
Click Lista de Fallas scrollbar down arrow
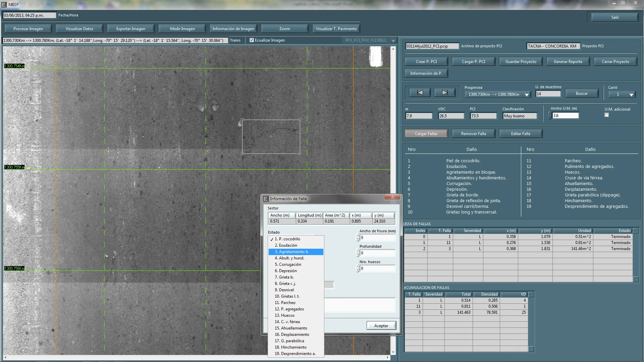coord(636,279)
